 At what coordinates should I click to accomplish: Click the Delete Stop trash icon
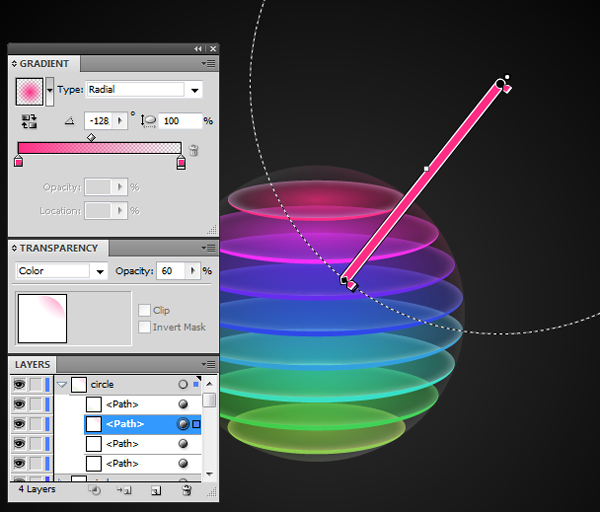click(x=194, y=150)
